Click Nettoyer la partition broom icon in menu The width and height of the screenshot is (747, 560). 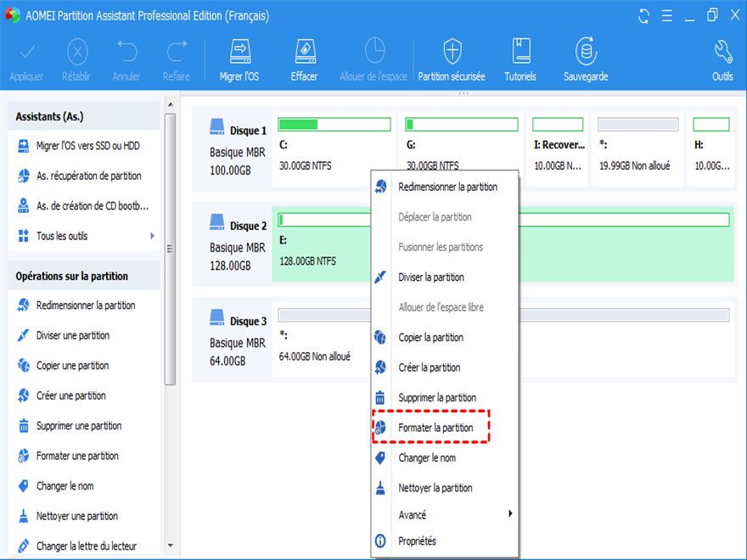[x=380, y=488]
